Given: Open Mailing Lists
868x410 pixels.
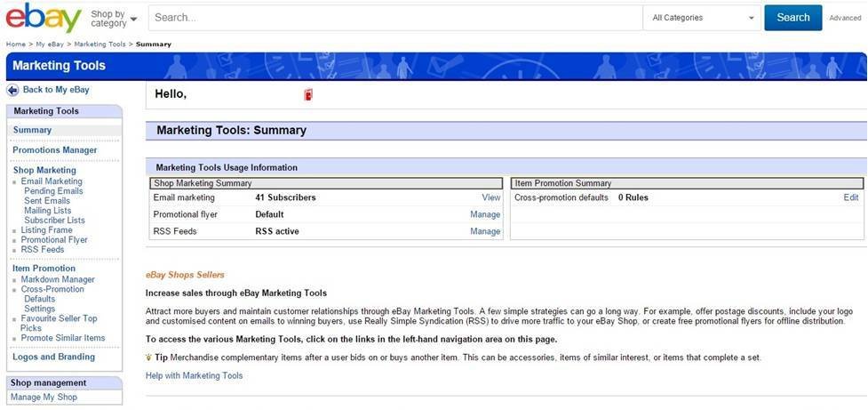Looking at the screenshot, I should pyautogui.click(x=48, y=211).
